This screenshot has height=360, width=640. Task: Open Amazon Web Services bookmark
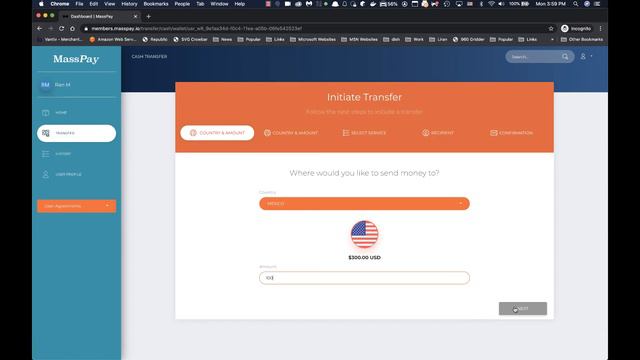[x=113, y=40]
